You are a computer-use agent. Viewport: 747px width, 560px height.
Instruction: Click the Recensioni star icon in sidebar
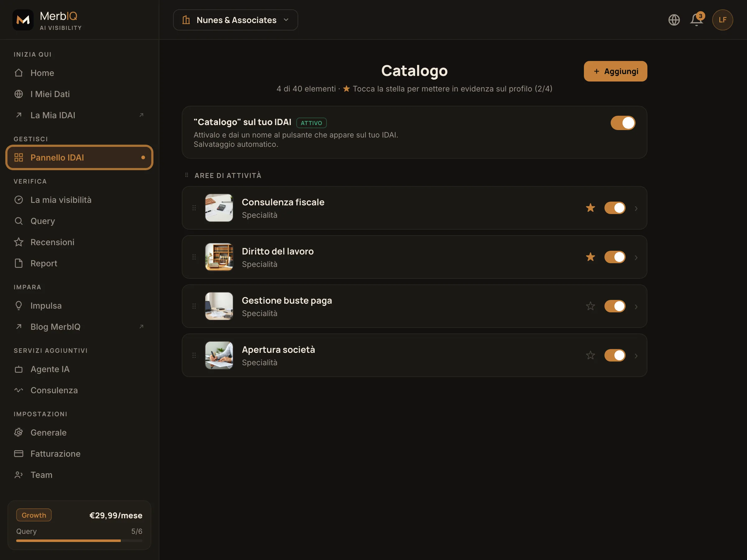coord(19,242)
